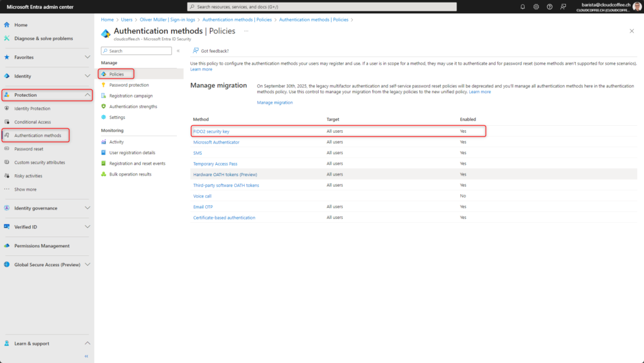The height and width of the screenshot is (363, 644).
Task: Close the Authentication methods blade
Action: (x=631, y=31)
